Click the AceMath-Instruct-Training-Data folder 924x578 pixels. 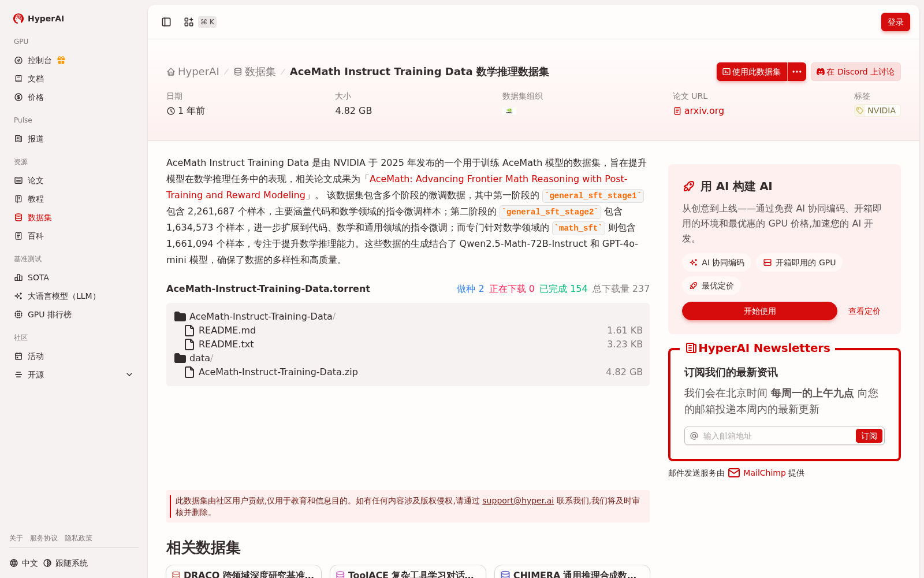coord(255,316)
